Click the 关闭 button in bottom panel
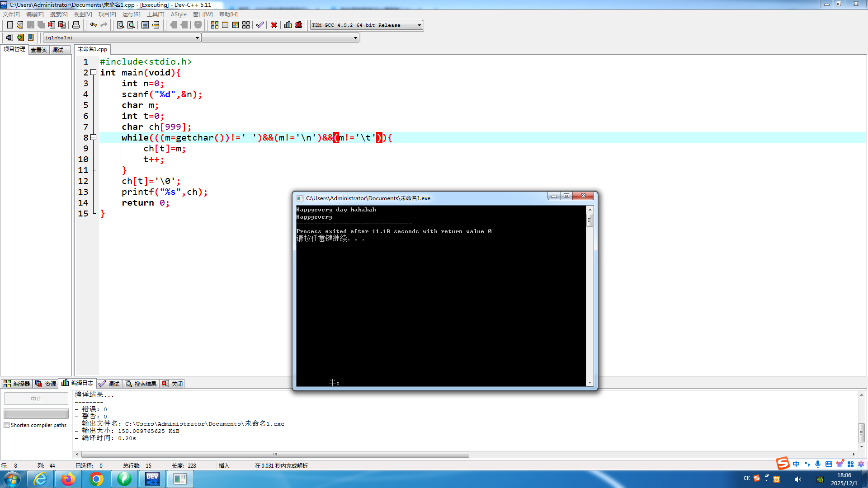This screenshot has width=868, height=488. (173, 384)
